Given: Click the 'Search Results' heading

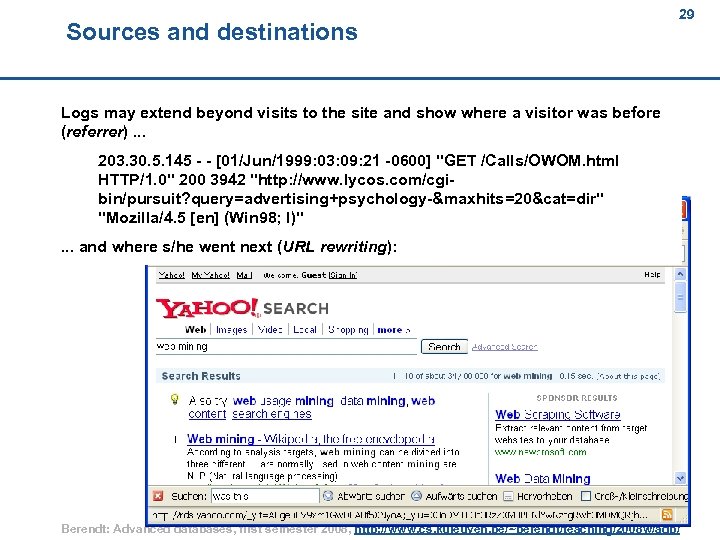Looking at the screenshot, I should tap(201, 376).
